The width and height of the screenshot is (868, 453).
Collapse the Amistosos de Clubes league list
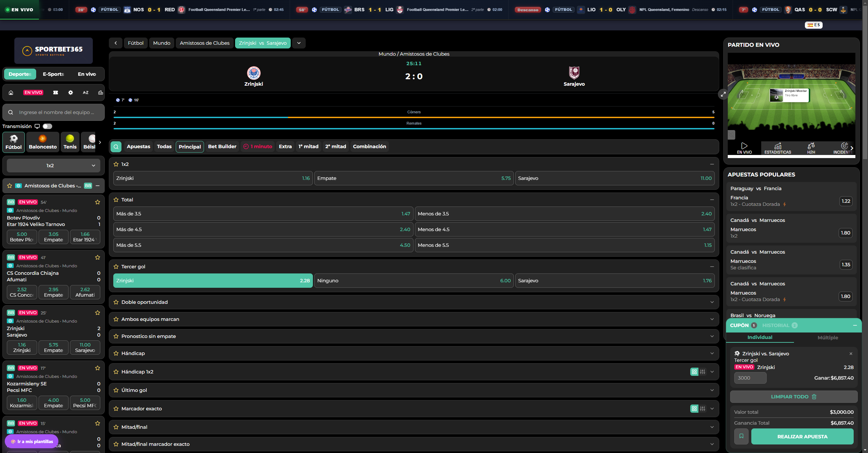click(x=98, y=186)
